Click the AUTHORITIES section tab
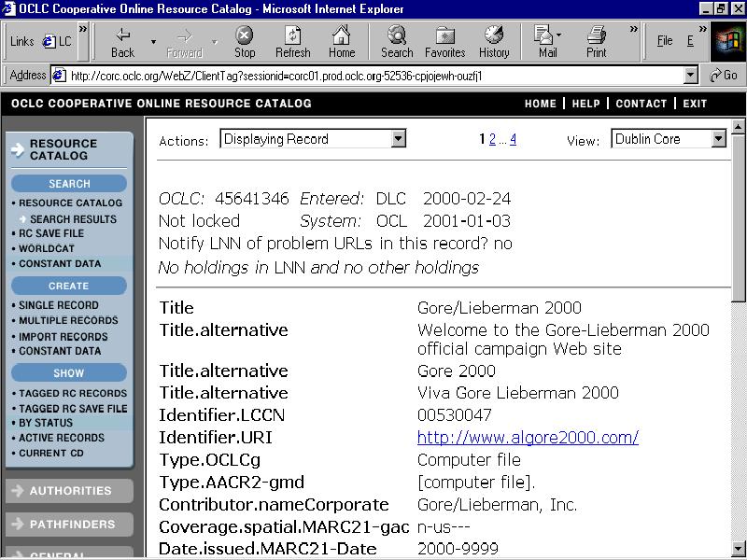Viewport: 747px width, 560px height. (x=69, y=491)
